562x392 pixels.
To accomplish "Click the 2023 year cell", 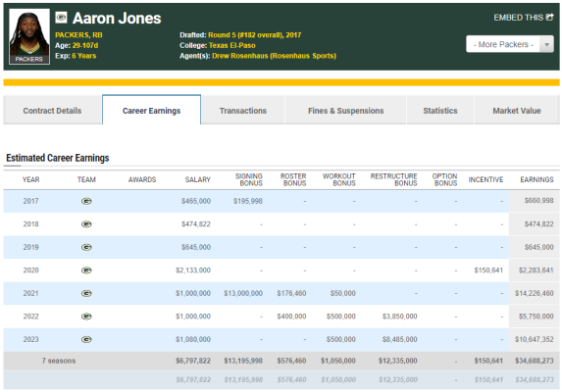I will click(x=30, y=339).
